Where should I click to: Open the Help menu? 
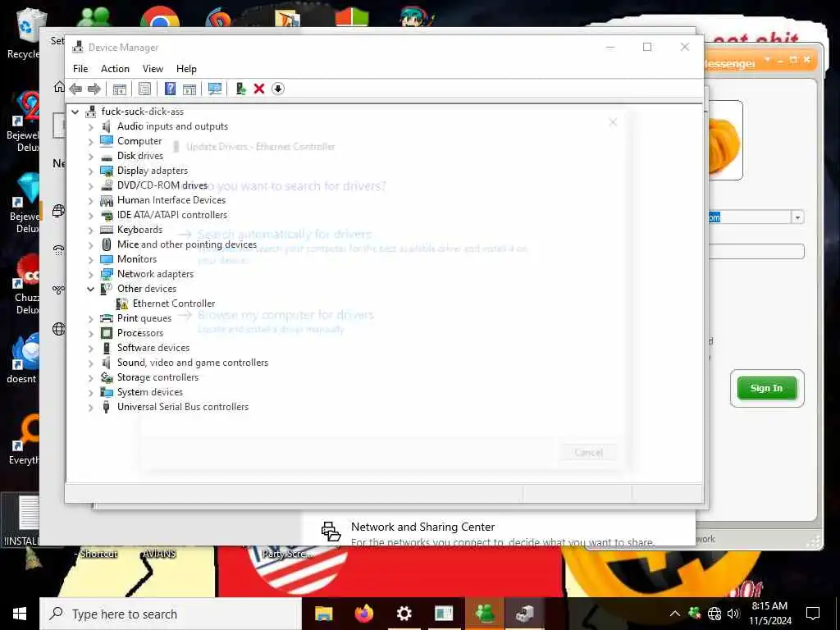(186, 69)
